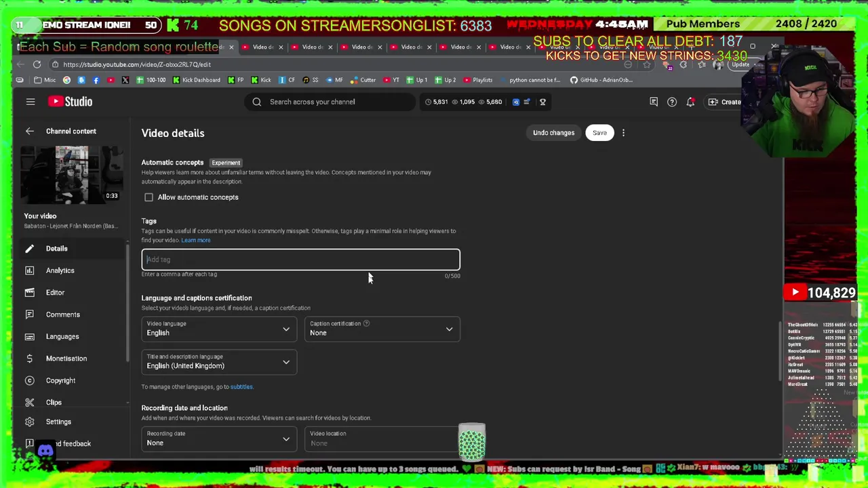Open the subtitles link

tap(241, 387)
